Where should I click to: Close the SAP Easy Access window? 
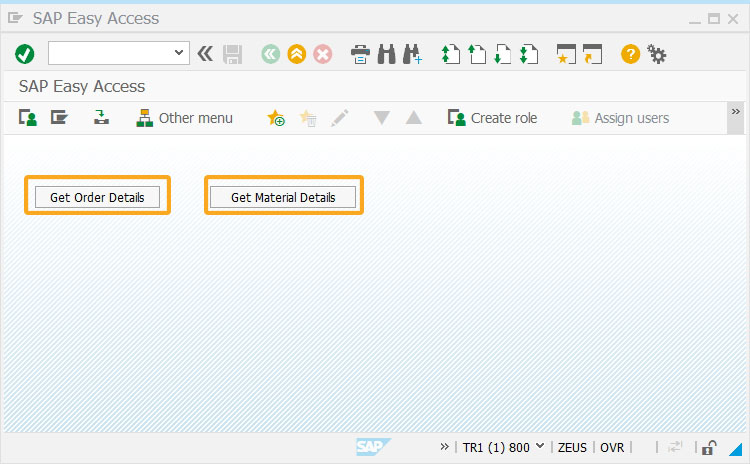(733, 19)
